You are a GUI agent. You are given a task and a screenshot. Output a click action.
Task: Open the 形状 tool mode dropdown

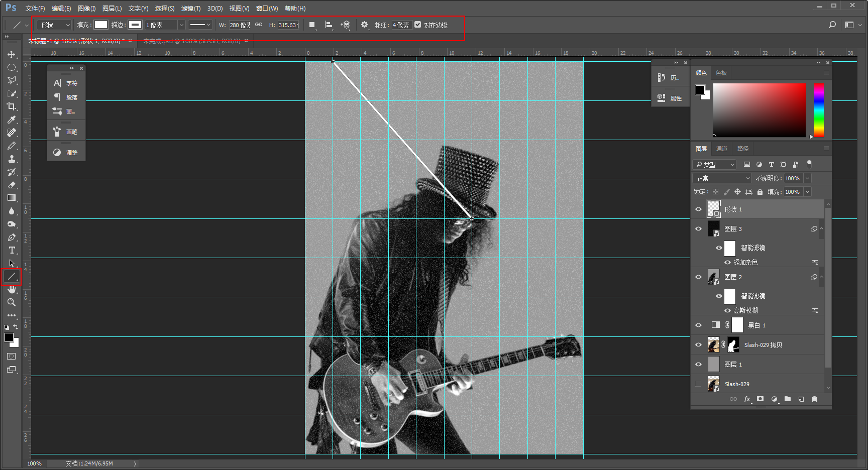tap(55, 25)
